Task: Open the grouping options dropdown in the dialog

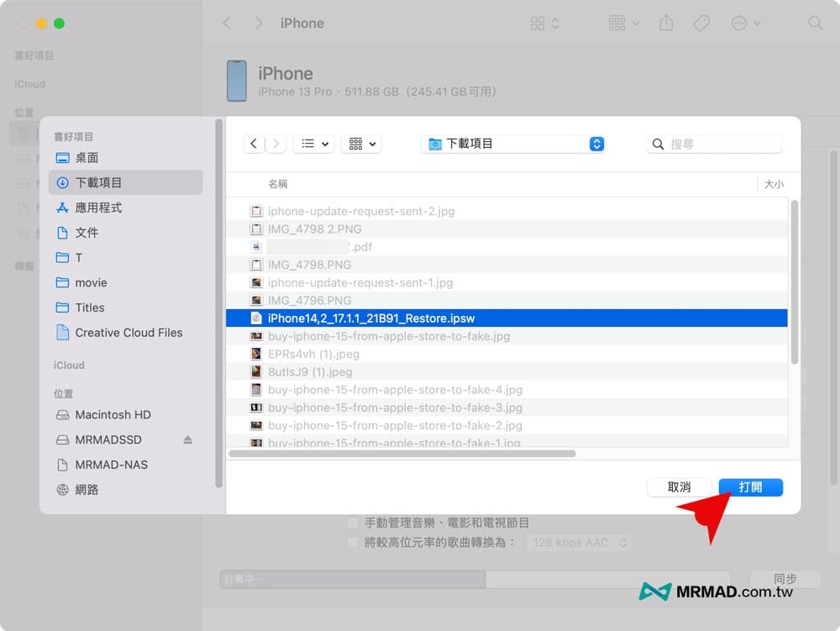Action: tap(361, 144)
